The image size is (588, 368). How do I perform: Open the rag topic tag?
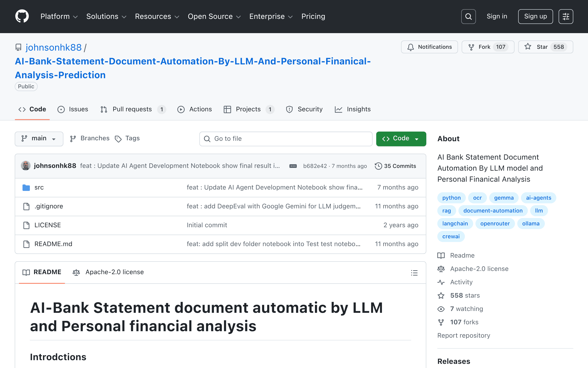(x=447, y=211)
